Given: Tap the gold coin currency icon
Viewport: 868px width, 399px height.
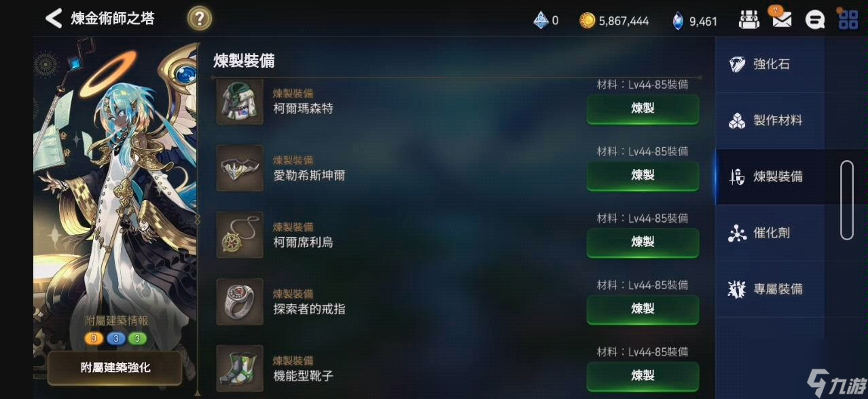Looking at the screenshot, I should (x=587, y=21).
